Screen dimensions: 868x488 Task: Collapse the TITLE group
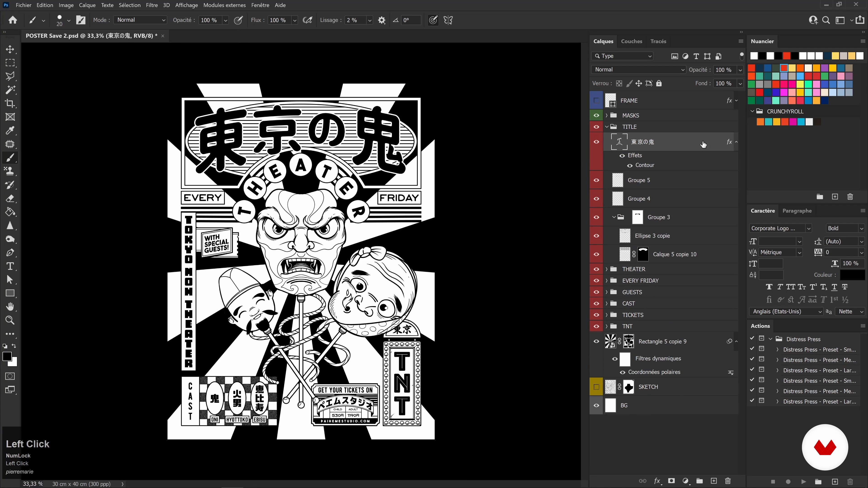coord(606,127)
